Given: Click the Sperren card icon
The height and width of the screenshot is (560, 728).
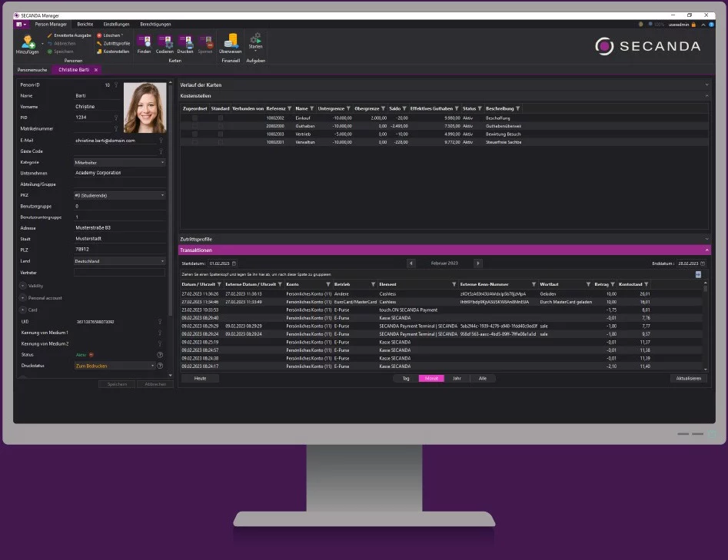Looking at the screenshot, I should point(205,41).
